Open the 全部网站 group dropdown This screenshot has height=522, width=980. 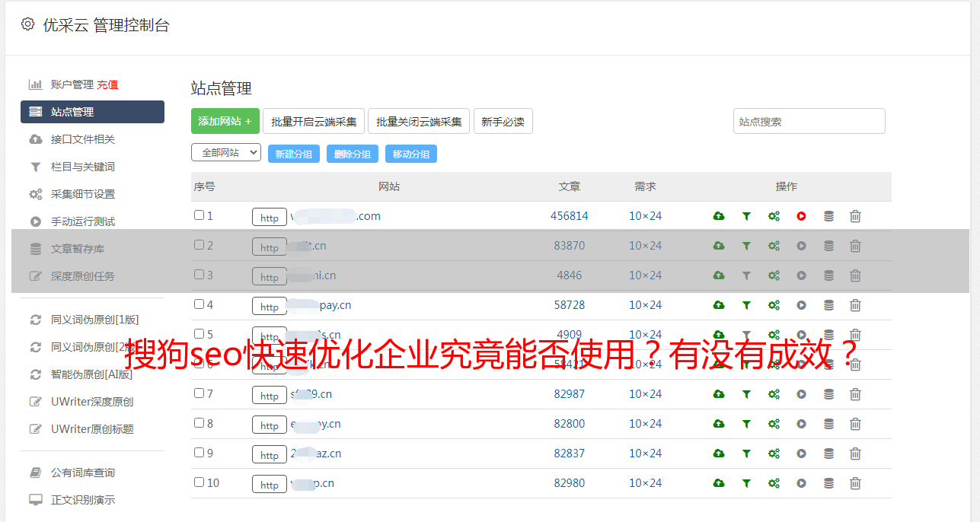pos(226,153)
